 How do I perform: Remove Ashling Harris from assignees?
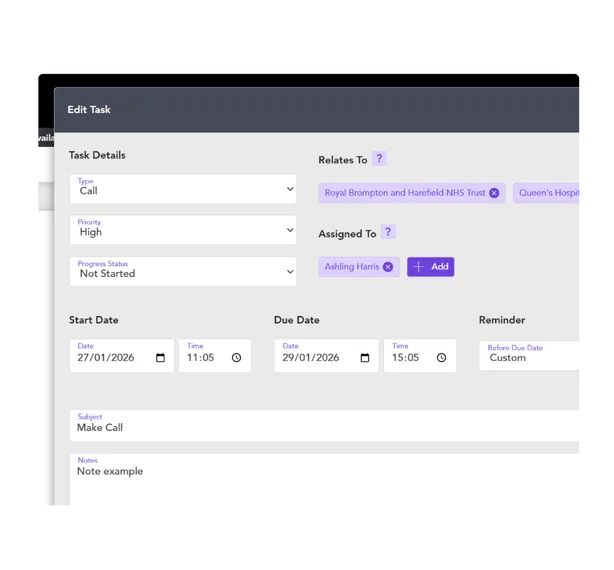388,267
